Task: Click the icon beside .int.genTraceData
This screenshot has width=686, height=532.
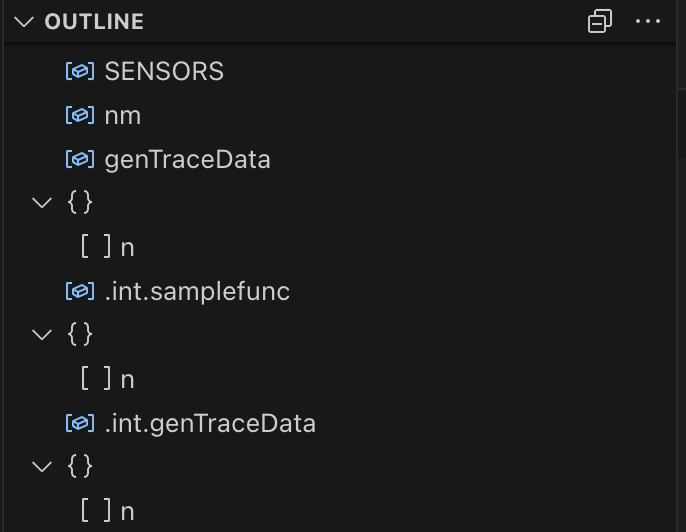Action: click(x=80, y=423)
